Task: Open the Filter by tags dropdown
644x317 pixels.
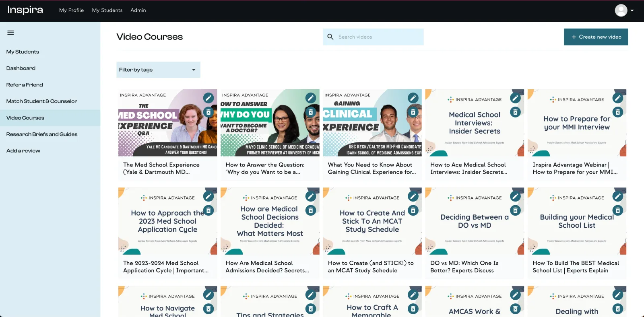Action: tap(158, 70)
